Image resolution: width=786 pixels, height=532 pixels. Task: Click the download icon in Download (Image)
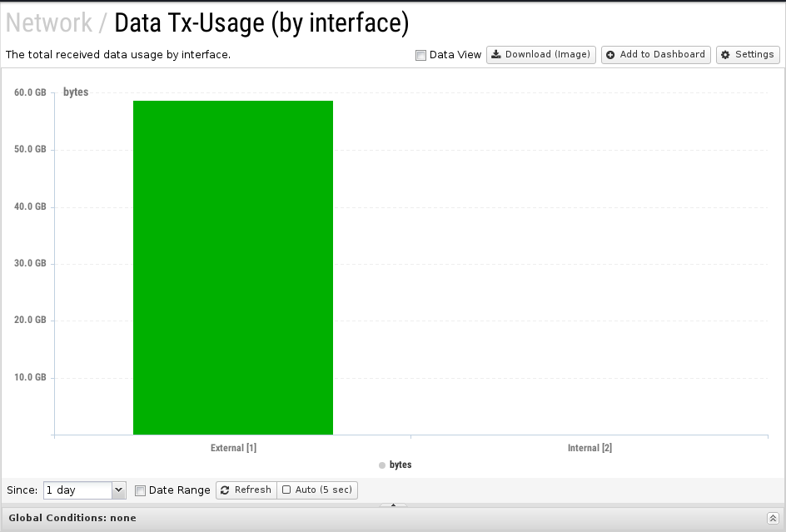pyautogui.click(x=495, y=55)
